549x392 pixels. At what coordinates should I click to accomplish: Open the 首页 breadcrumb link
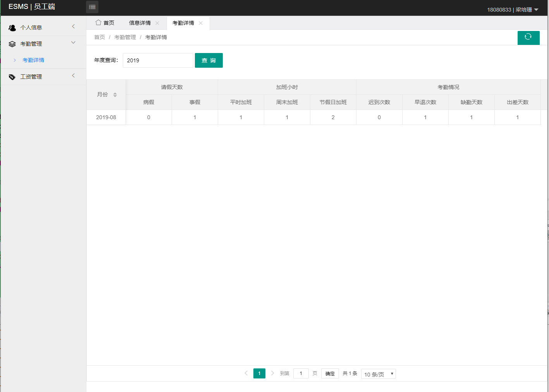coord(99,37)
